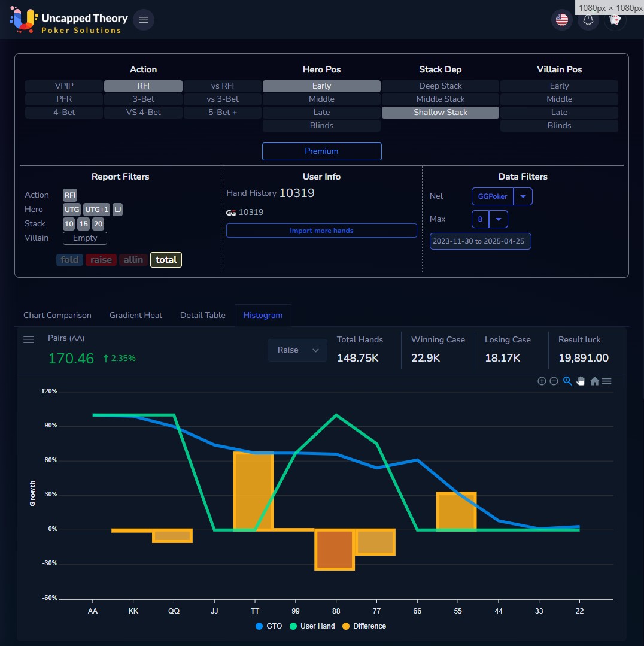Viewport: 644px width, 646px height.
Task: Click the Premium button
Action: coord(321,151)
